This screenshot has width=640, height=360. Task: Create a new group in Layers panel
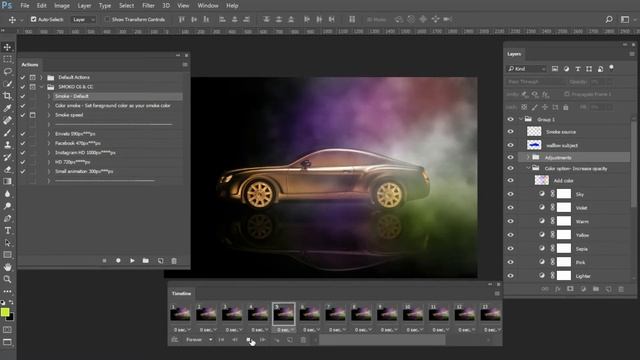click(x=596, y=289)
